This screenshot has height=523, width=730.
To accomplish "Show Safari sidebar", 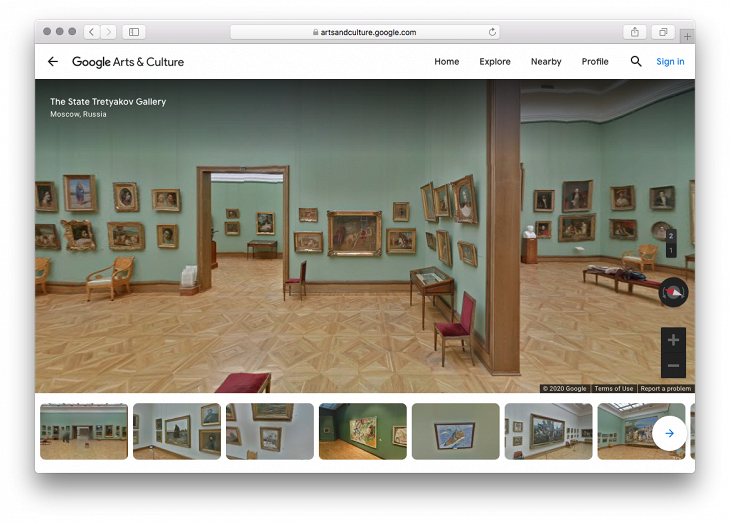I will pos(134,32).
